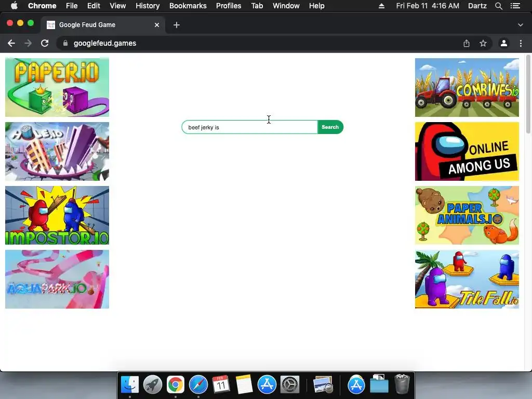Open the Aquapark.io game thumbnail
532x399 pixels.
coord(57,279)
